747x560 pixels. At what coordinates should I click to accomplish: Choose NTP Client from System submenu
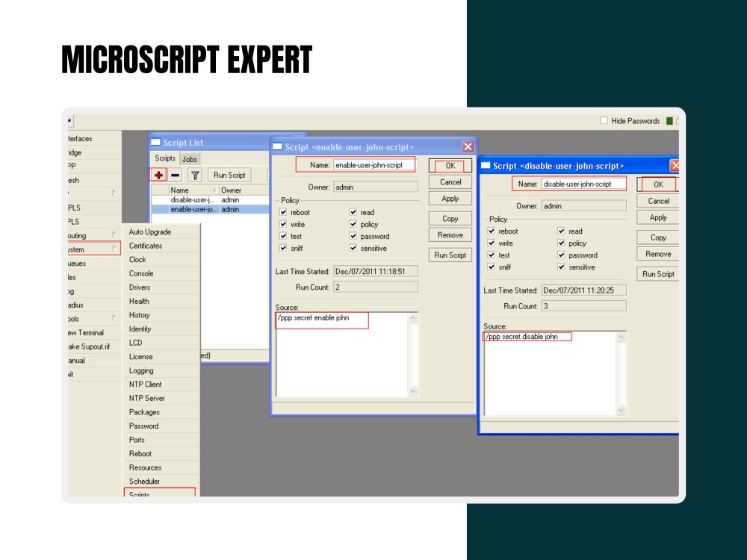161,385
